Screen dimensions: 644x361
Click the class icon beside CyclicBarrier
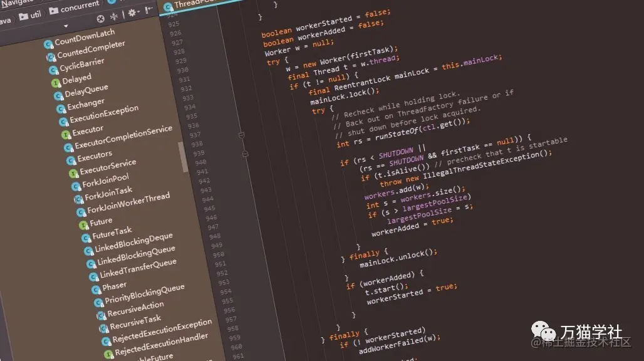pos(53,70)
